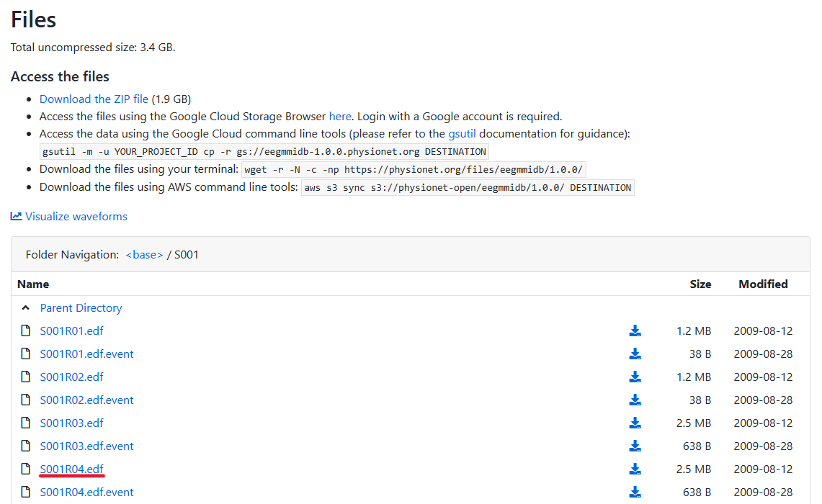Open Google Cloud Storage Browser 'here' link
Screen dimensions: 822x504
pyautogui.click(x=340, y=117)
